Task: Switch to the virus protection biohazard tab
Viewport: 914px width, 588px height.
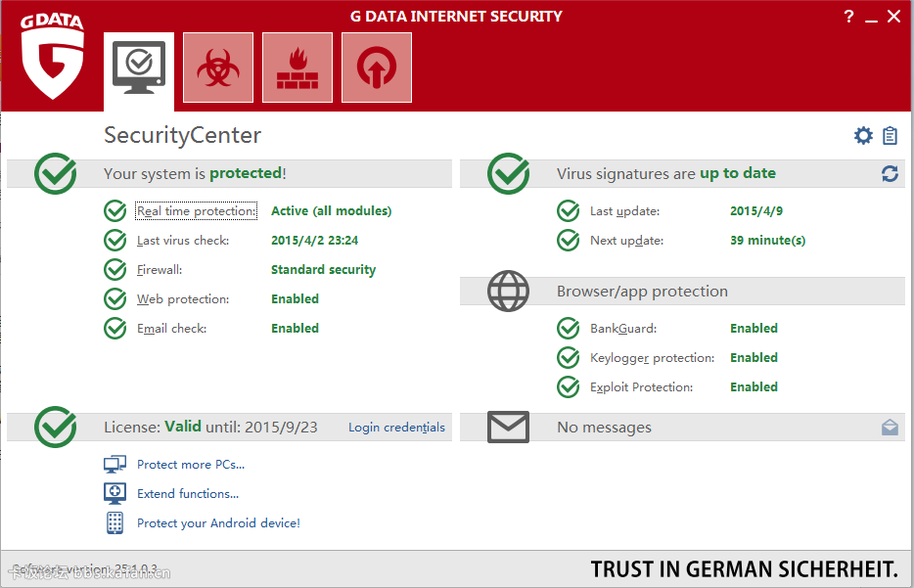Action: point(218,68)
